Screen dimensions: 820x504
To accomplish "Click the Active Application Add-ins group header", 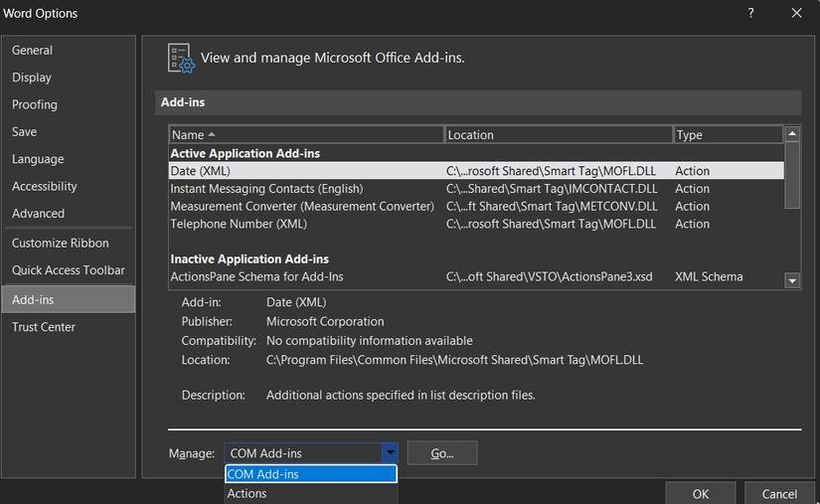I will 245,153.
